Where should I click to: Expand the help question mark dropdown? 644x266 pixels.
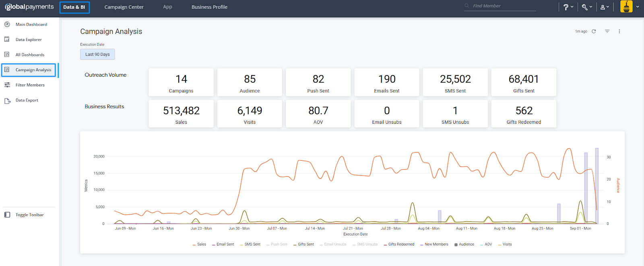pyautogui.click(x=568, y=7)
